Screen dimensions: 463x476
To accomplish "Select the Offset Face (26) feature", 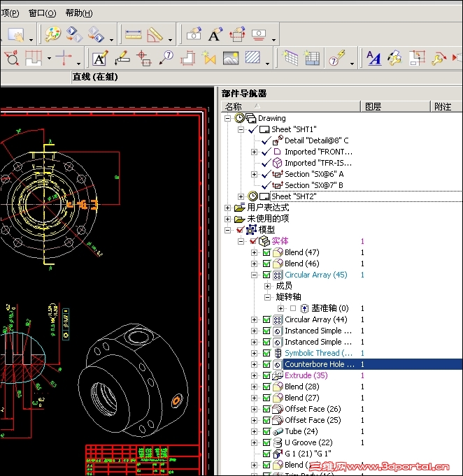I will pyautogui.click(x=313, y=409).
